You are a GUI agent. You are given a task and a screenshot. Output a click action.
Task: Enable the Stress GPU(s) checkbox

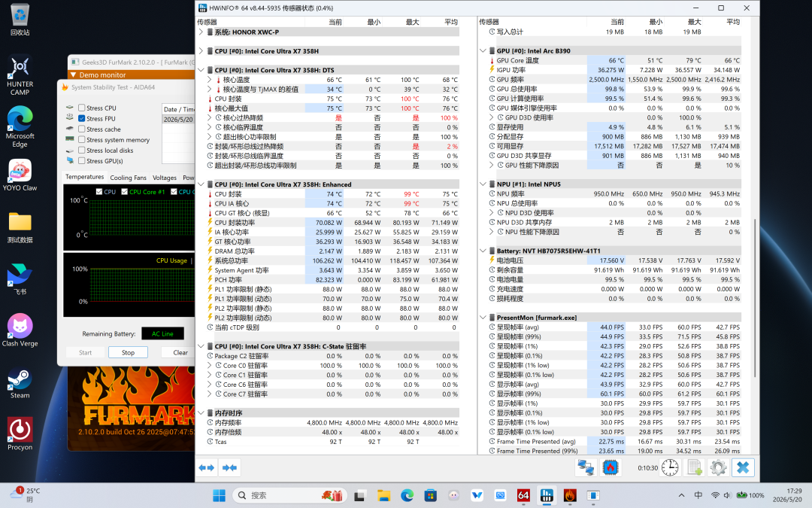pyautogui.click(x=81, y=161)
